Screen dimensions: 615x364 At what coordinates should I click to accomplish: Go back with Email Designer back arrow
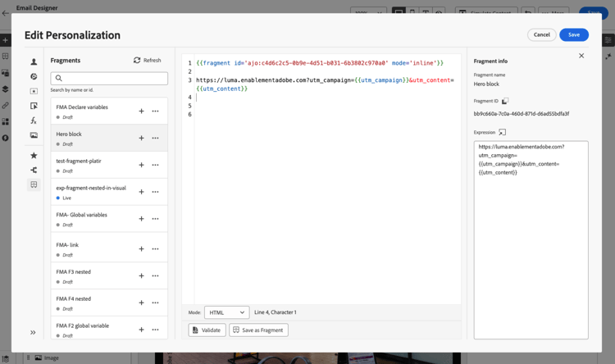(6, 13)
